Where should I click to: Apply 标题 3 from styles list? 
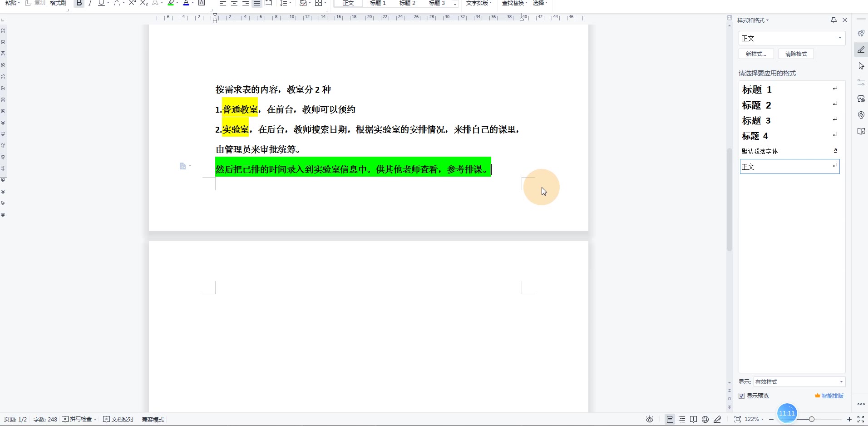(x=789, y=120)
